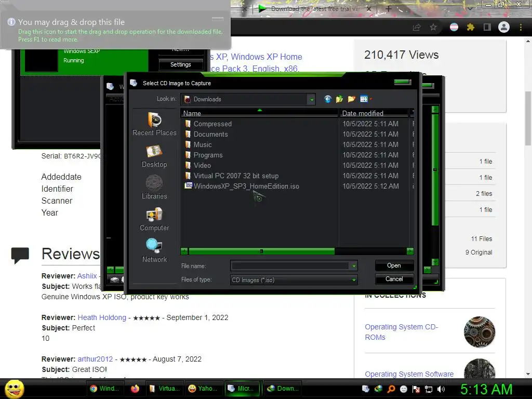
Task: Click the Open button
Action: tap(394, 265)
